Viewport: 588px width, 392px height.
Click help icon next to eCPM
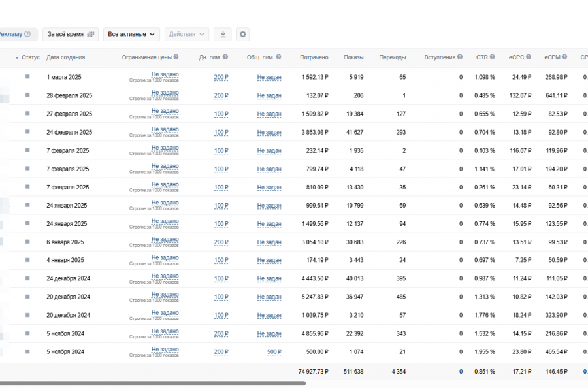(x=564, y=57)
